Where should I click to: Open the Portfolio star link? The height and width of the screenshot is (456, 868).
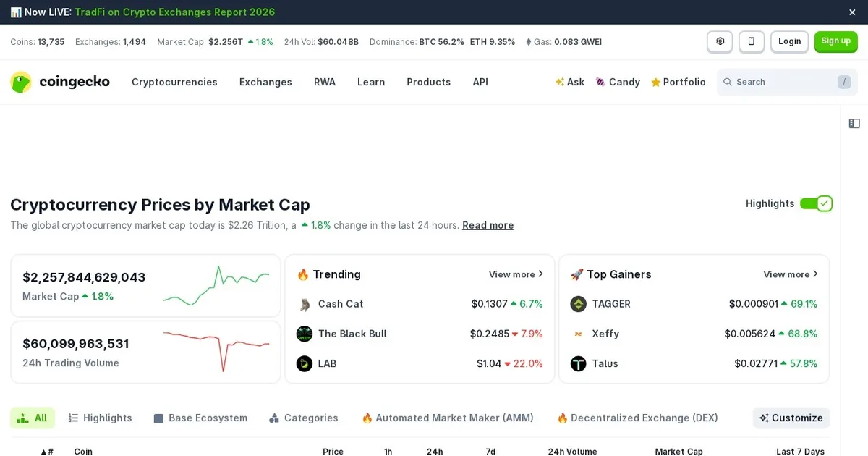click(678, 82)
